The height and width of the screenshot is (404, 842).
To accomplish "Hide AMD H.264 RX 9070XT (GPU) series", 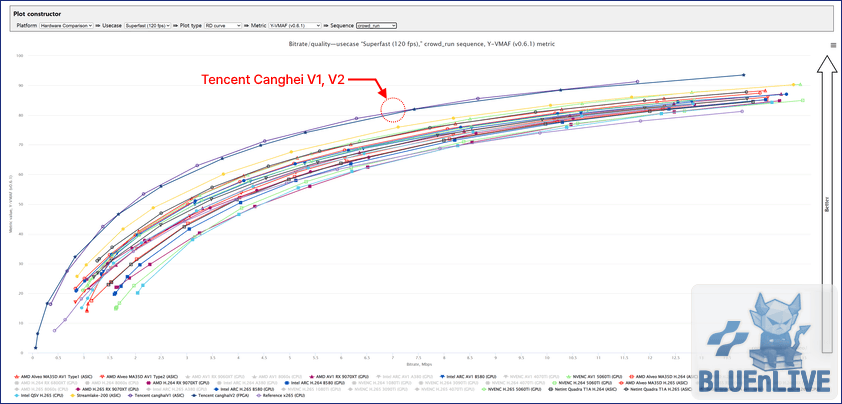I will [177, 383].
